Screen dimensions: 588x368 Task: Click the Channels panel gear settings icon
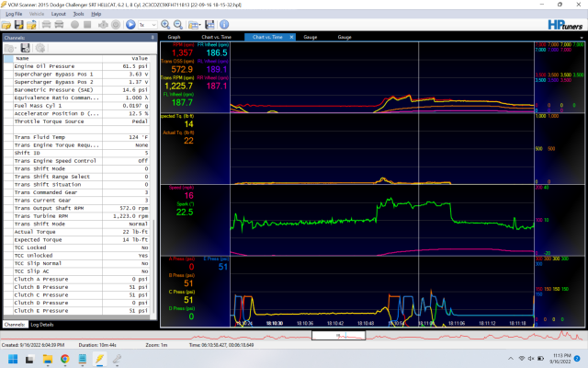40,48
